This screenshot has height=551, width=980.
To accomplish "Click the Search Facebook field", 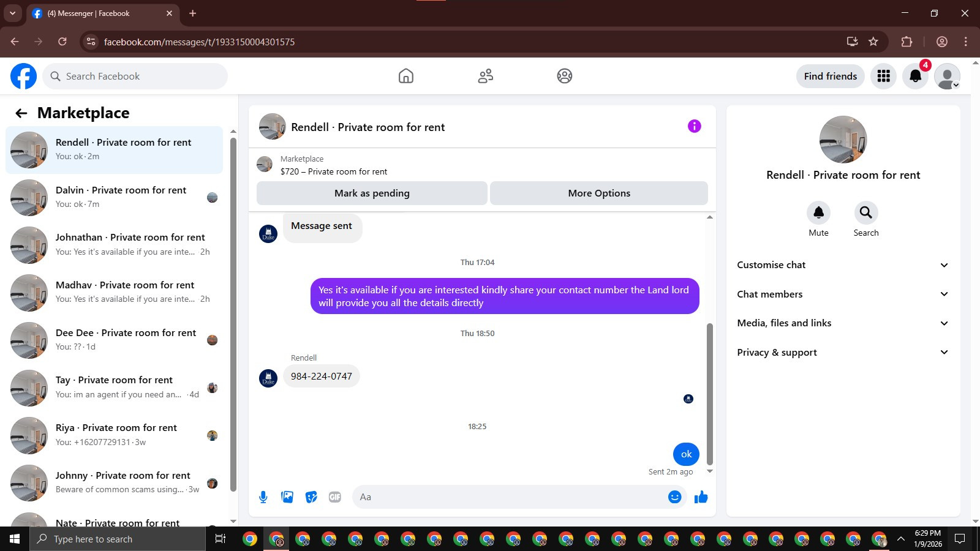I will (135, 77).
